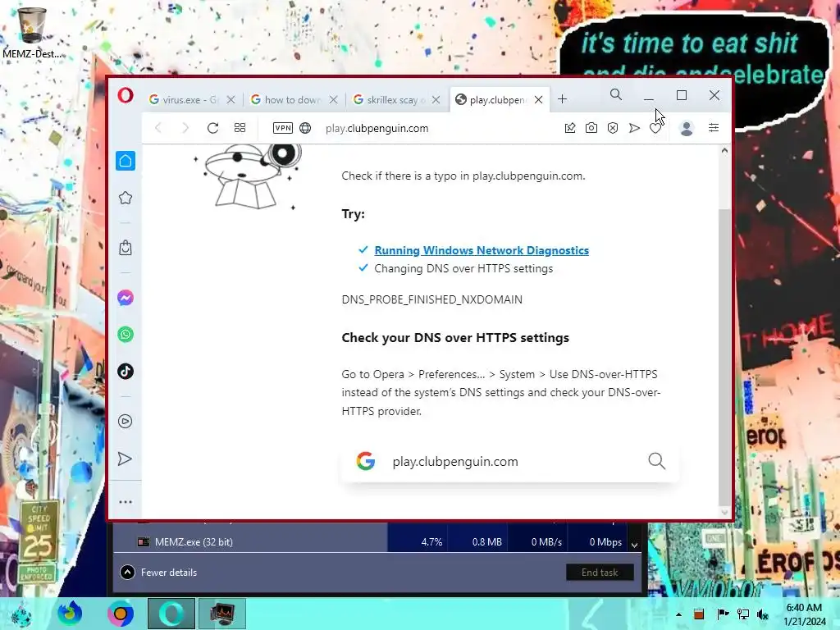The image size is (840, 630).
Task: Click the scrollbar up arrow in Opera
Action: coord(724,151)
